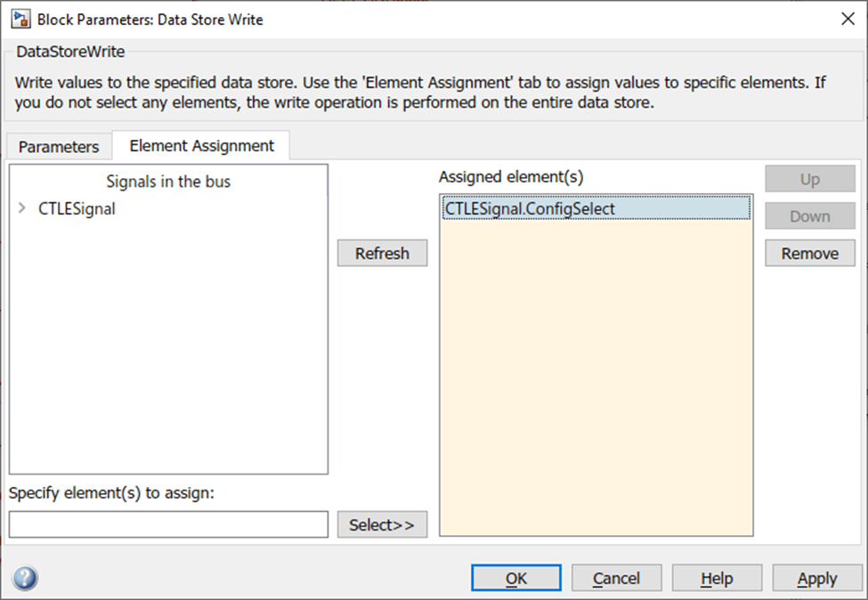
Task: Close the Block Parameters dialog window
Action: tap(847, 19)
